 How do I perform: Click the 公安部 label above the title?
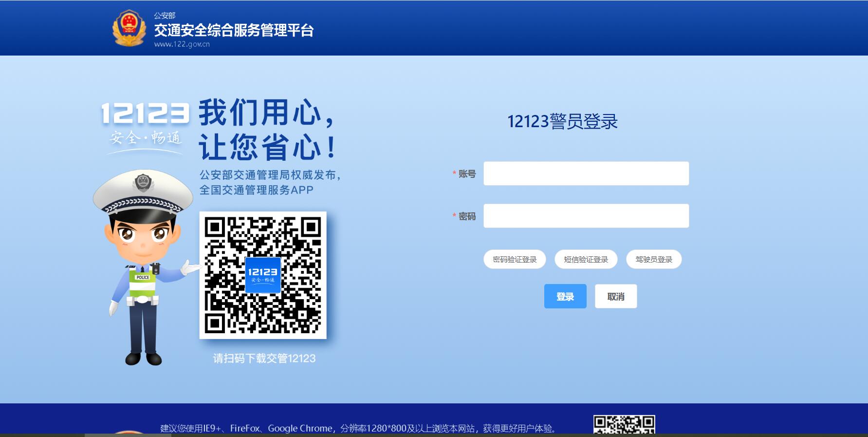(165, 16)
